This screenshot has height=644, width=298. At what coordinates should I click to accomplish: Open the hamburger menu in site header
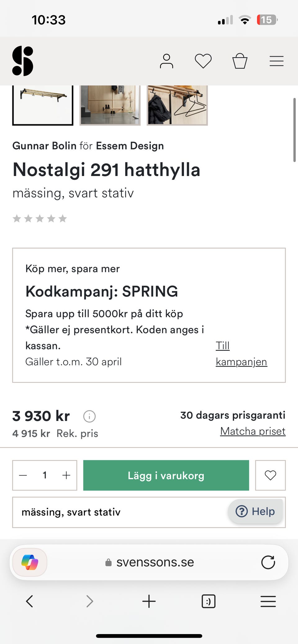(x=276, y=61)
